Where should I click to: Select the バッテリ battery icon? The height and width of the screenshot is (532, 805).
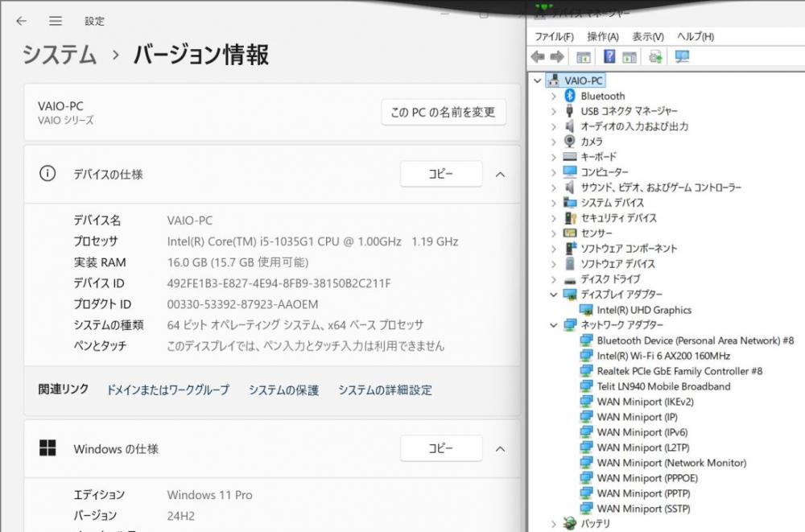pos(570,523)
